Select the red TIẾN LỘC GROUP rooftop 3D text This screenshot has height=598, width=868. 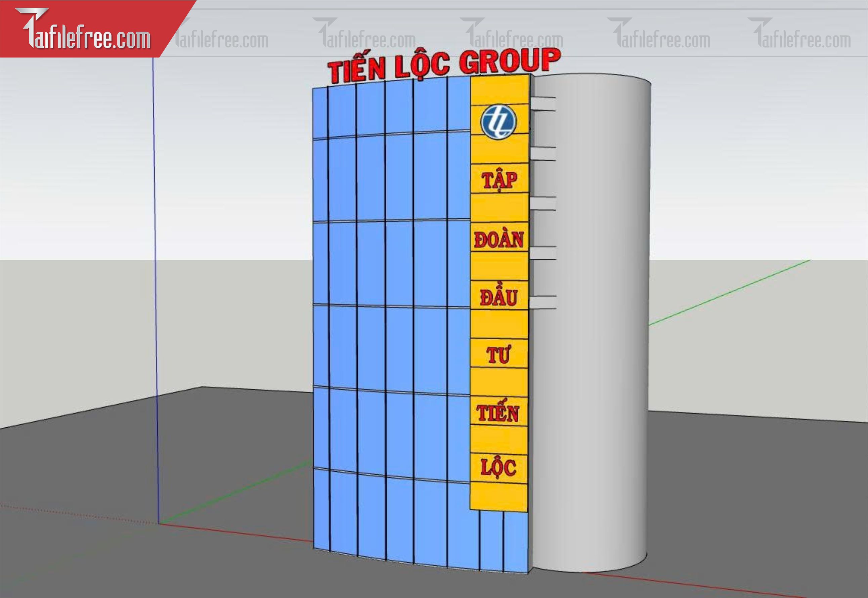(x=444, y=66)
